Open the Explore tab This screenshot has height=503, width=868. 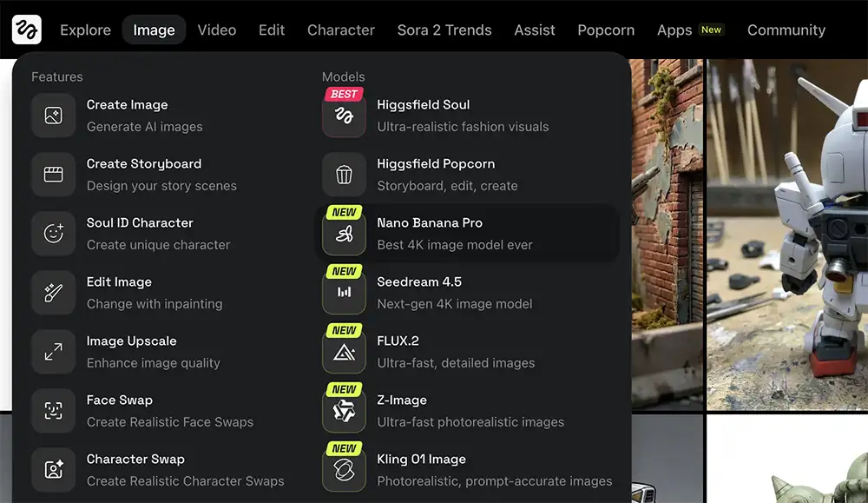(85, 30)
